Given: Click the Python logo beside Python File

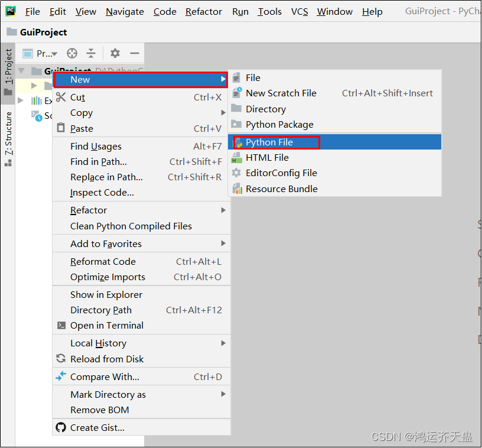Looking at the screenshot, I should 240,142.
